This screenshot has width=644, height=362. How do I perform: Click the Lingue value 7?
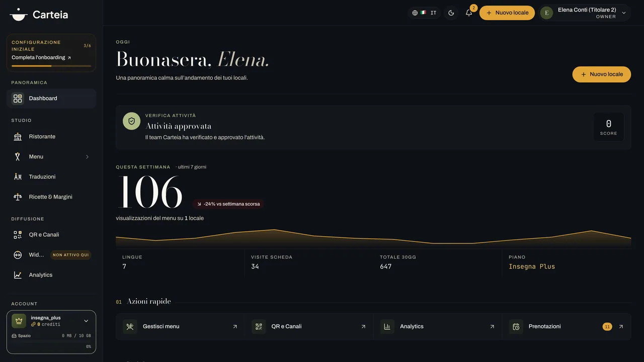(x=124, y=266)
